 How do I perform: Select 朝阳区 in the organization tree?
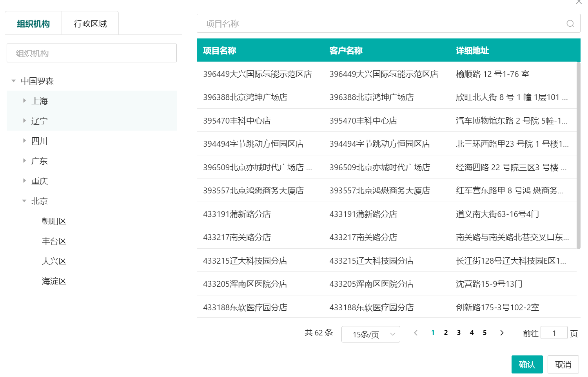pos(54,221)
